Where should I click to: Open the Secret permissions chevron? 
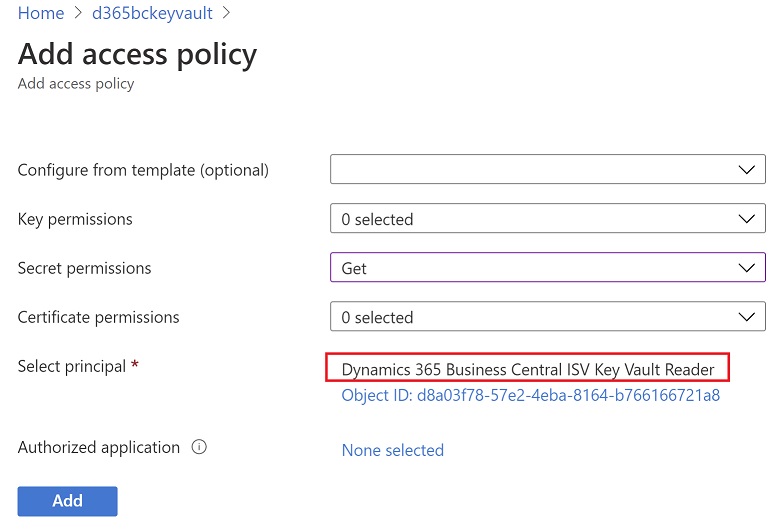746,268
